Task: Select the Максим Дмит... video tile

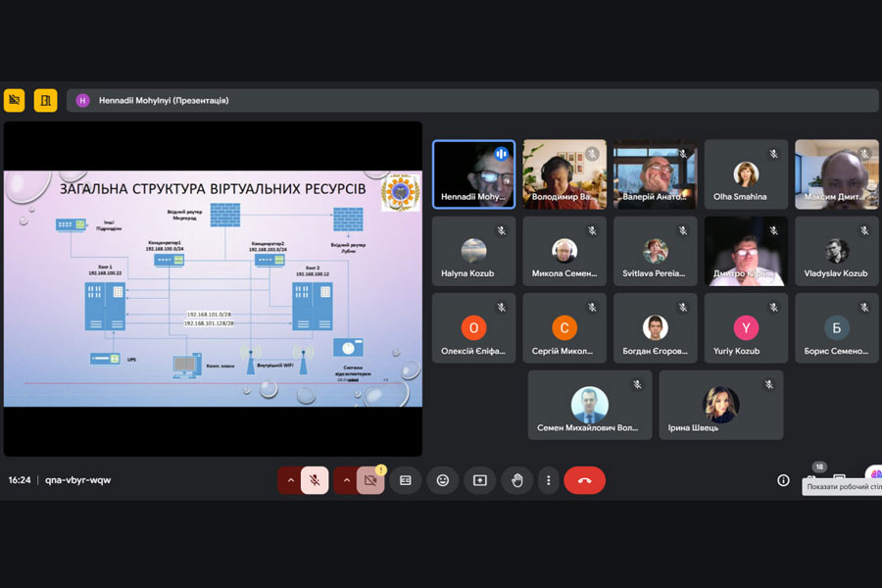Action: pos(837,174)
